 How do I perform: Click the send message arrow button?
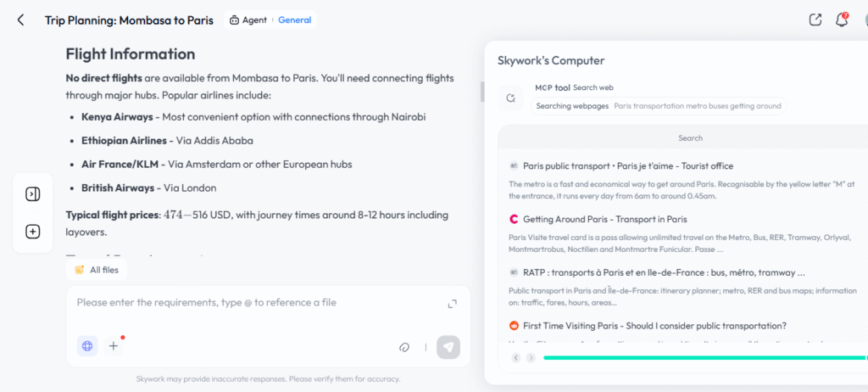448,347
